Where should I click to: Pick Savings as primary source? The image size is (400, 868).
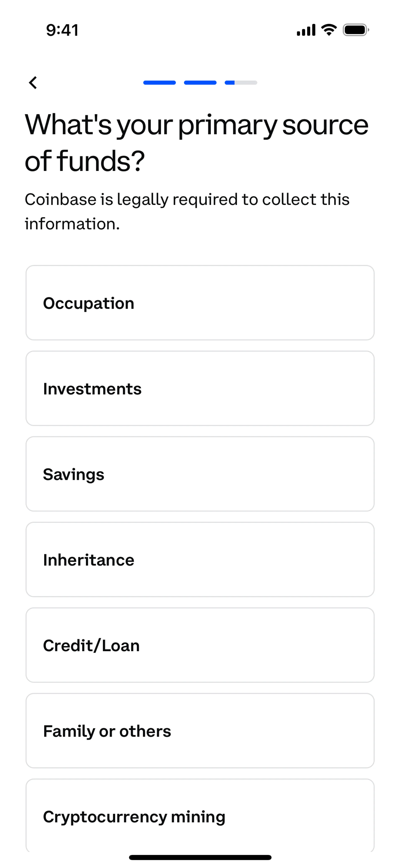click(x=200, y=474)
